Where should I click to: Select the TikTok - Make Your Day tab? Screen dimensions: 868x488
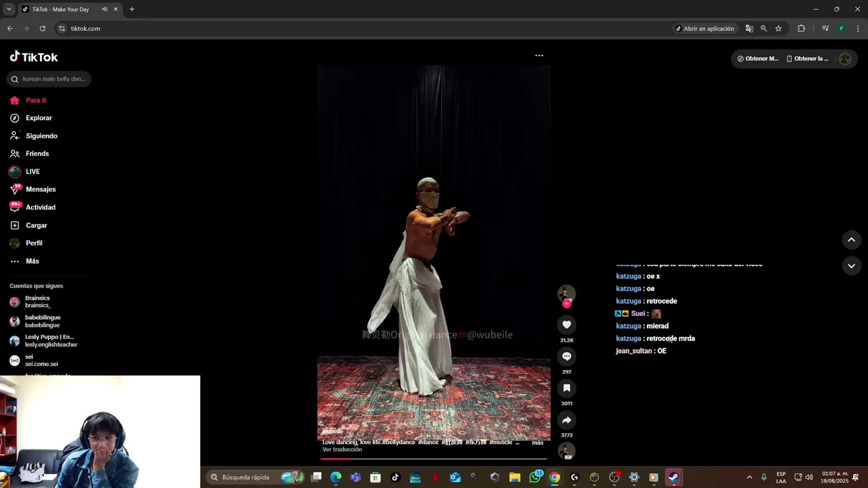[x=69, y=9]
